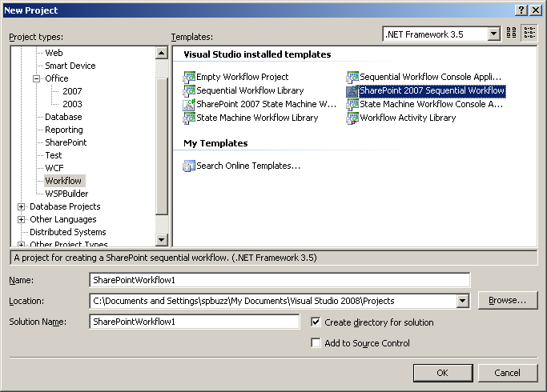Image resolution: width=547 pixels, height=392 pixels.
Task: Select 'Sequential Workflow Library' template text
Action: coord(250,90)
